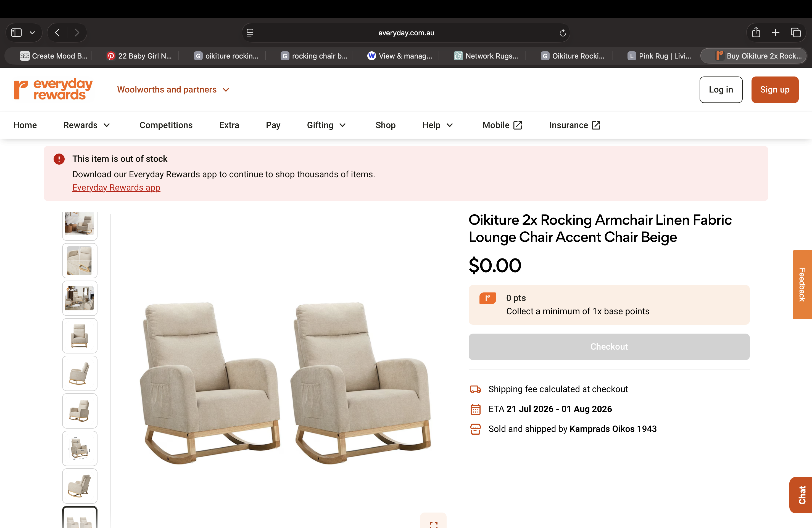
Task: Open the Insurance external link
Action: [x=575, y=125]
